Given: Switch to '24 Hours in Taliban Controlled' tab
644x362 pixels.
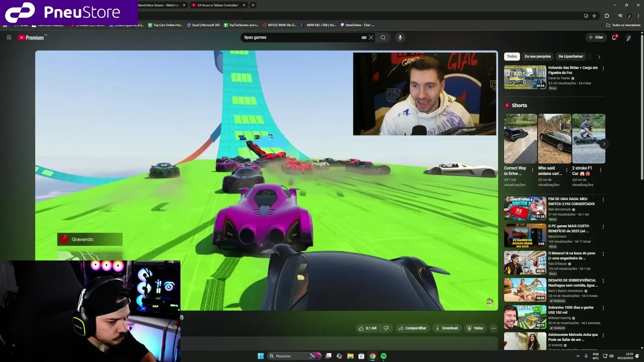Looking at the screenshot, I should point(218,5).
